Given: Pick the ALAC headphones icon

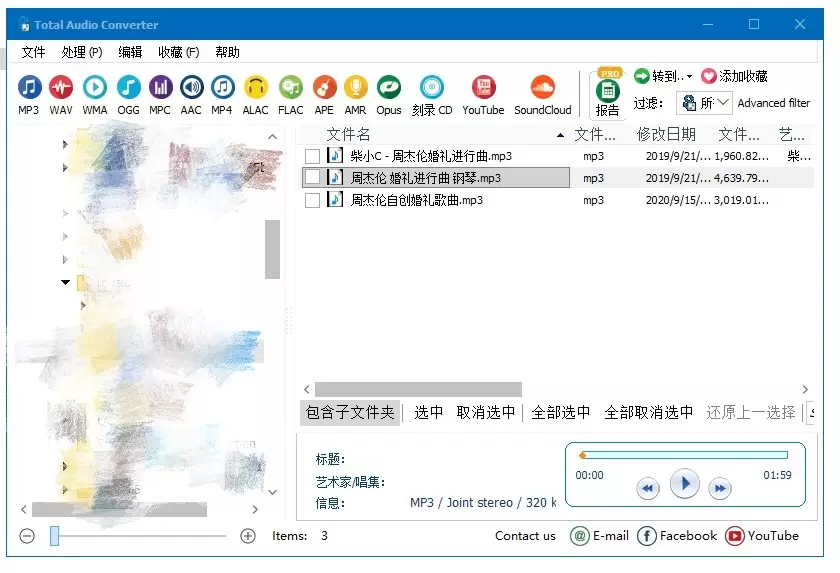Looking at the screenshot, I should (x=256, y=87).
